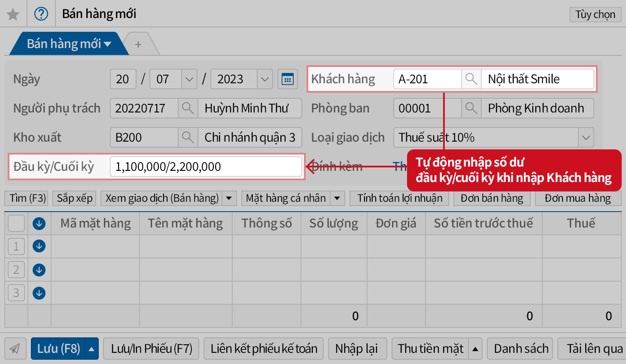Click the Tính toán lợi nhuận button
The width and height of the screenshot is (626, 364).
pos(399,198)
